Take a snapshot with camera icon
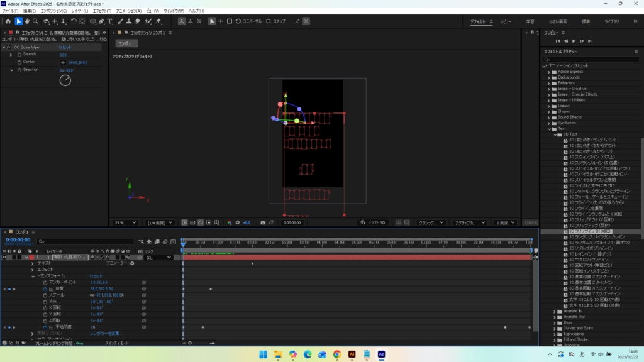This screenshot has height=362, width=644. tap(263, 222)
